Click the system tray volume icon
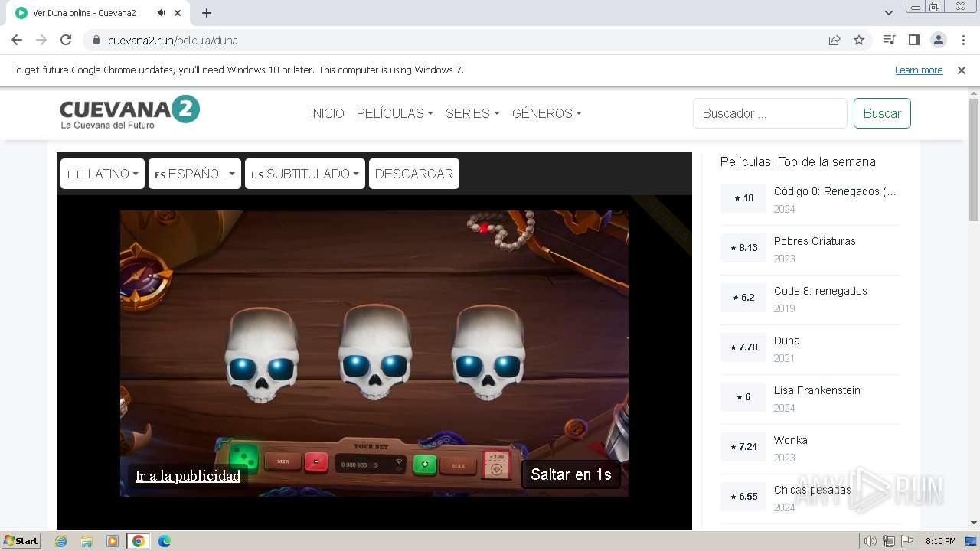This screenshot has width=980, height=551. 871,541
